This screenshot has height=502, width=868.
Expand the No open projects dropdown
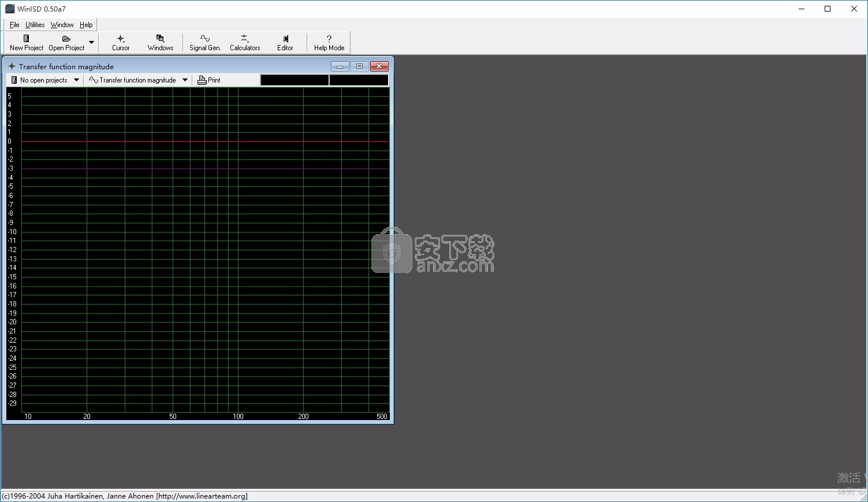[x=76, y=80]
